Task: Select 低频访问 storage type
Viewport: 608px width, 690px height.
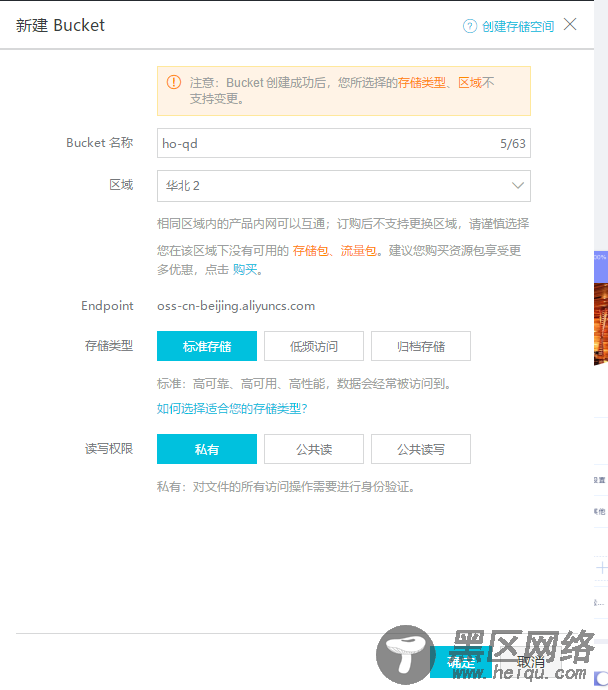Action: 314,346
